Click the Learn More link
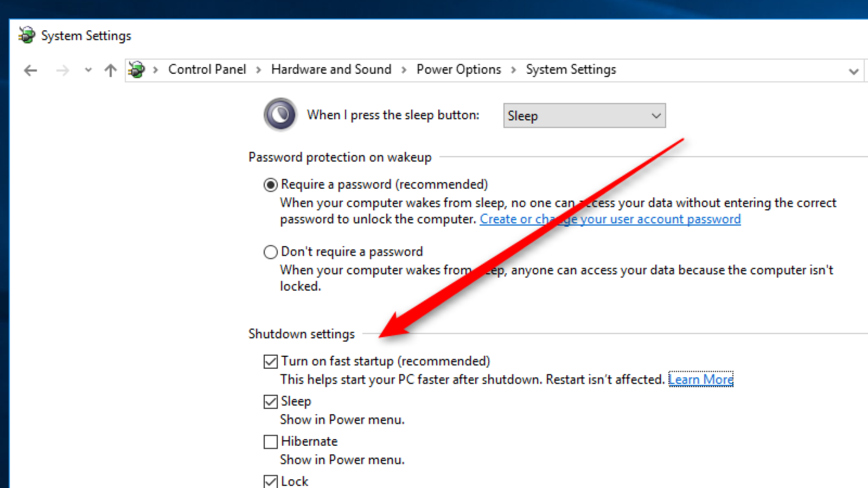The width and height of the screenshot is (868, 488). click(701, 380)
